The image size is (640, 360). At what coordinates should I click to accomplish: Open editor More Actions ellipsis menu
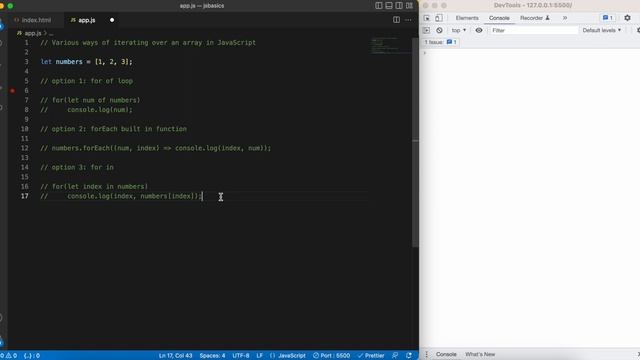(408, 20)
